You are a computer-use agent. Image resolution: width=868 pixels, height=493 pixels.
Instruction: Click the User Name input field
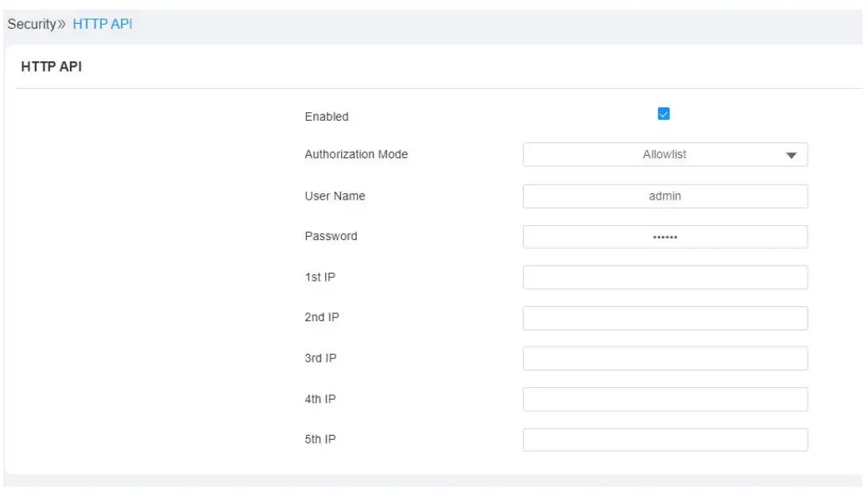(x=665, y=196)
